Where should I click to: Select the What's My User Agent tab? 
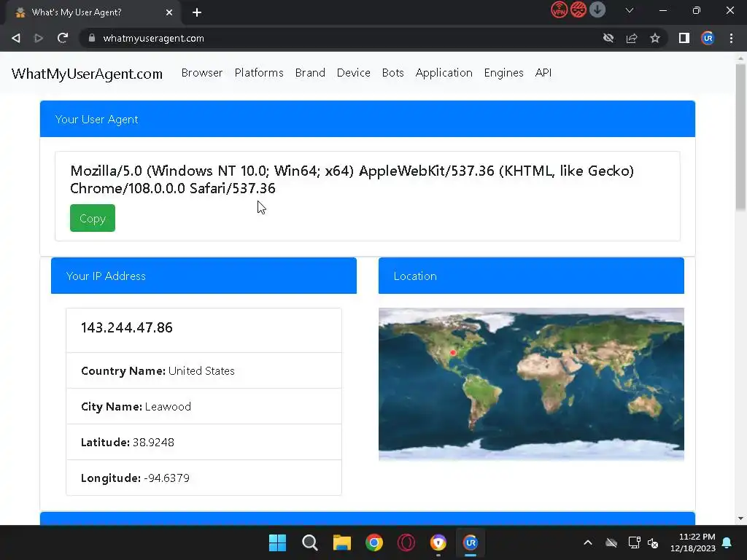(93, 12)
